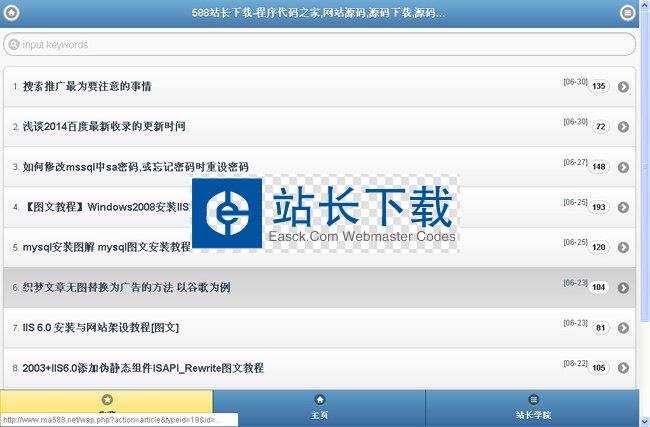The height and width of the screenshot is (427, 650).
Task: Click the count badge 104
Action: 599,287
